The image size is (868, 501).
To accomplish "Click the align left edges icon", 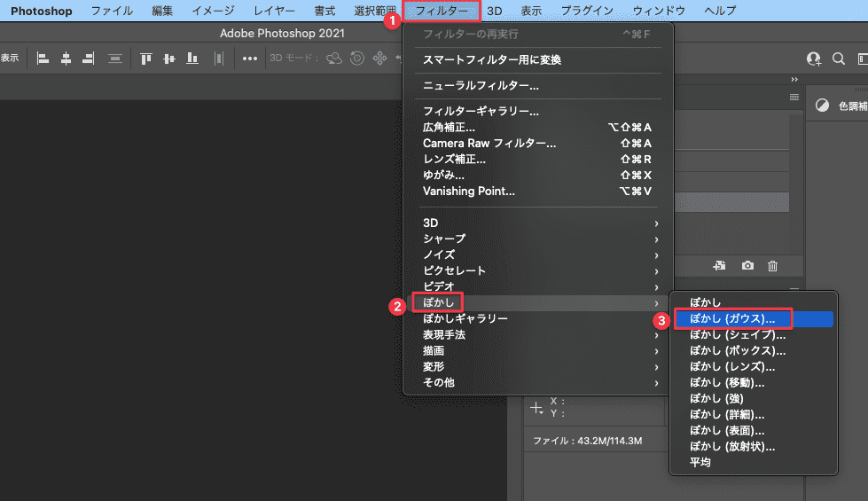I will (x=43, y=59).
